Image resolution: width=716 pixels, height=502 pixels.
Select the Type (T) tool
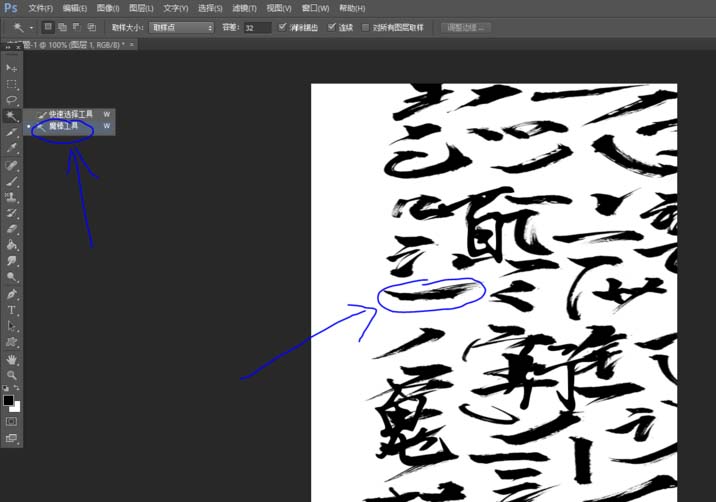tap(11, 310)
